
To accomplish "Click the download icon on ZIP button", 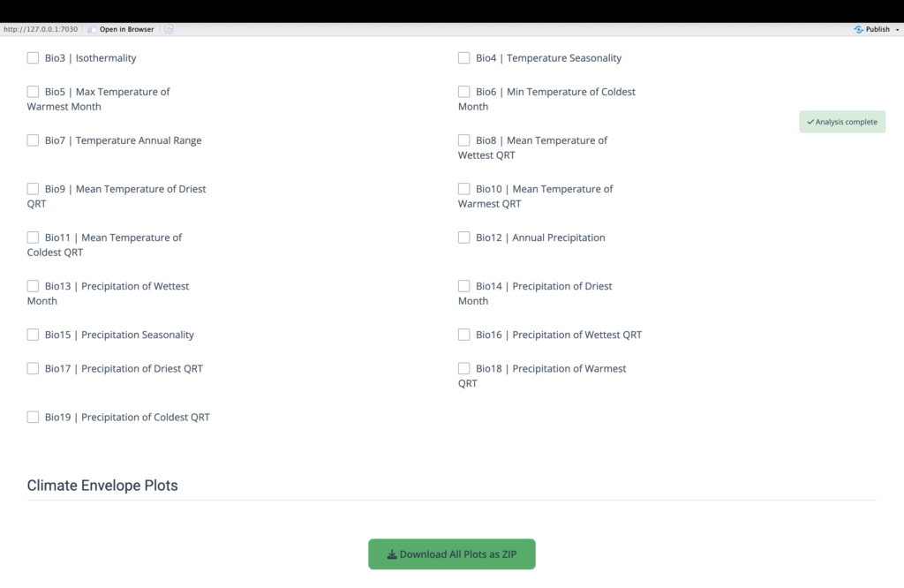I will pyautogui.click(x=392, y=554).
